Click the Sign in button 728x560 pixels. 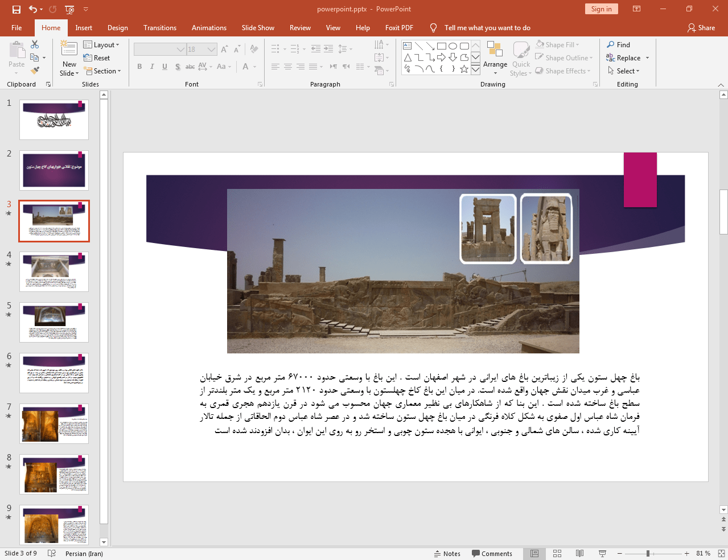pos(601,9)
